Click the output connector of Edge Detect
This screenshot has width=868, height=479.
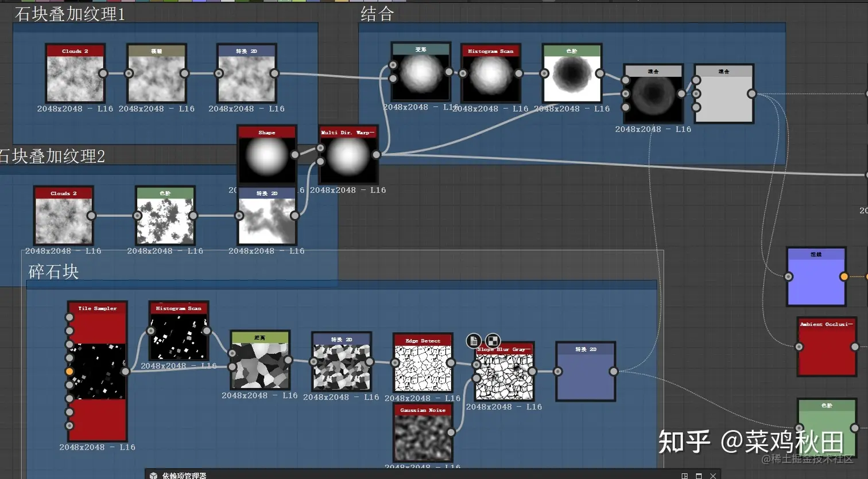(451, 363)
